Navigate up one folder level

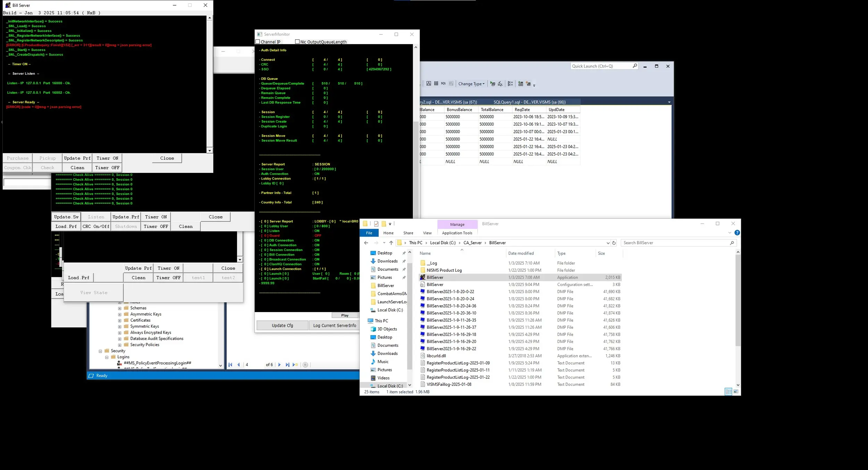coord(391,243)
